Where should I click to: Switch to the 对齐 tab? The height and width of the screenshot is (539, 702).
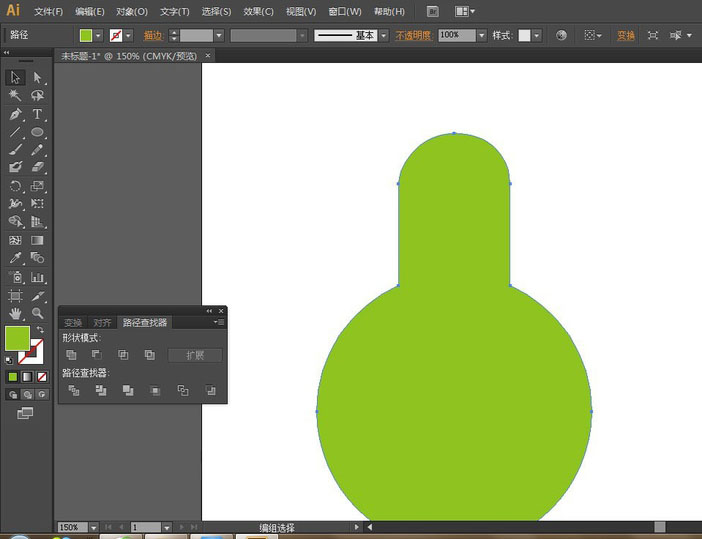102,323
